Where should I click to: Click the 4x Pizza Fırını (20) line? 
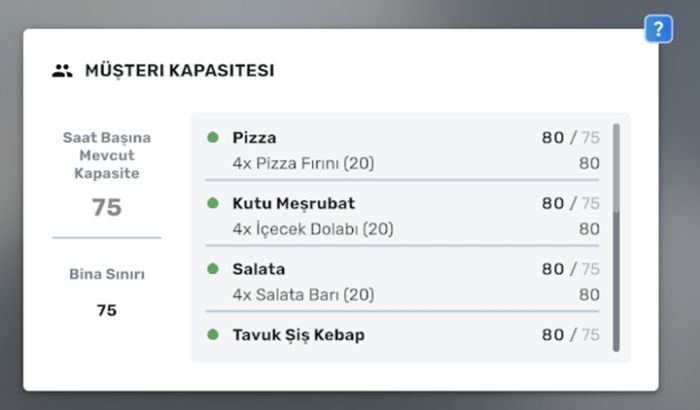[303, 163]
